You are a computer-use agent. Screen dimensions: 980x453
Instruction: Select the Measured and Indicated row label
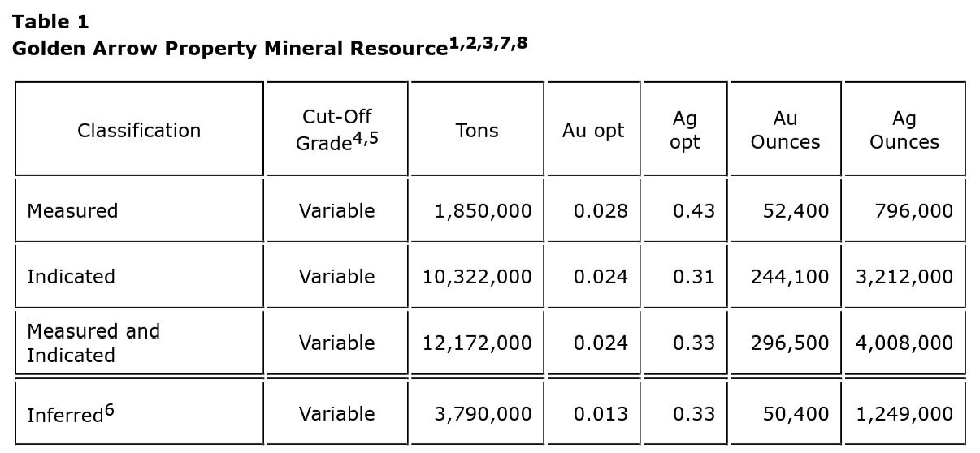pos(93,343)
